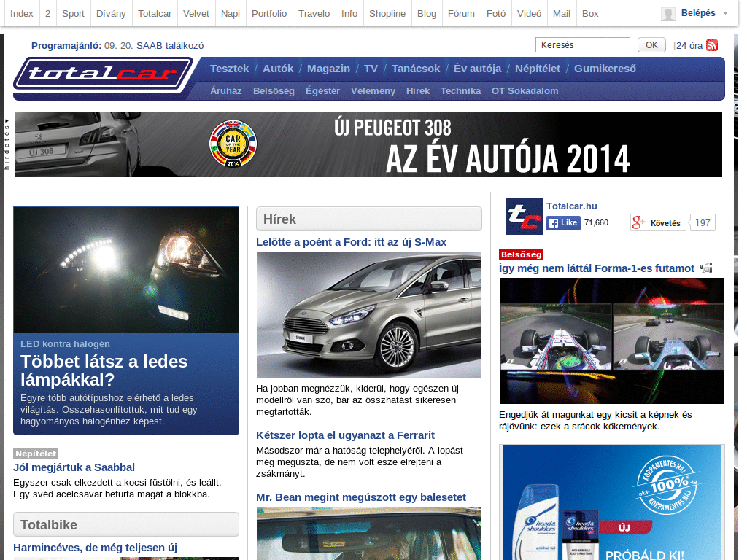Open Shopline in the top bar

pyautogui.click(x=387, y=13)
